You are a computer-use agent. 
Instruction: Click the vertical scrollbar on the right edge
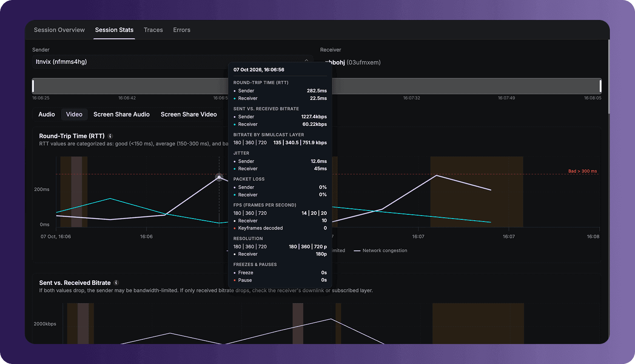609,77
